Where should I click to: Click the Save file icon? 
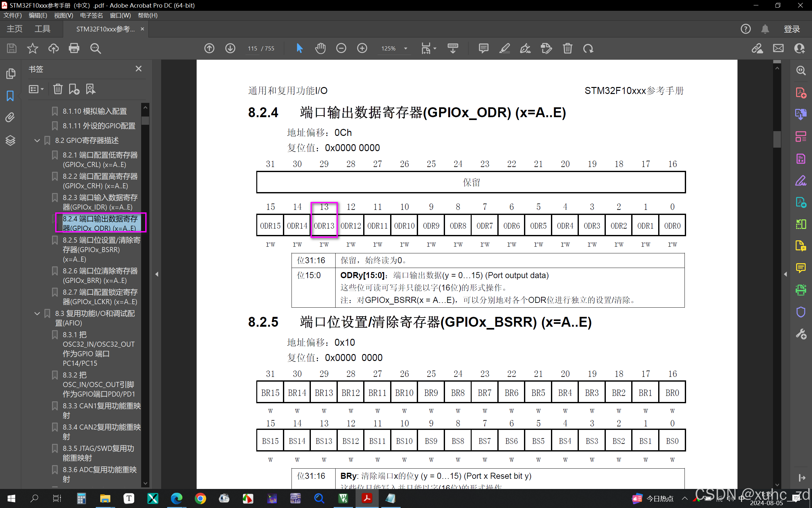tap(12, 48)
